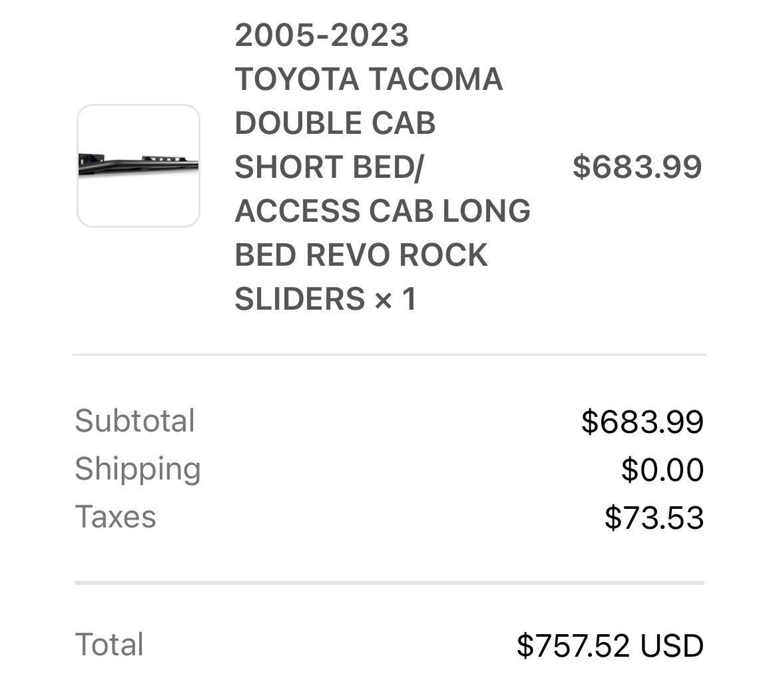Screen dimensions: 779x700
Task: Select the "ACCESS CAB LONG" line
Action: 383,210
